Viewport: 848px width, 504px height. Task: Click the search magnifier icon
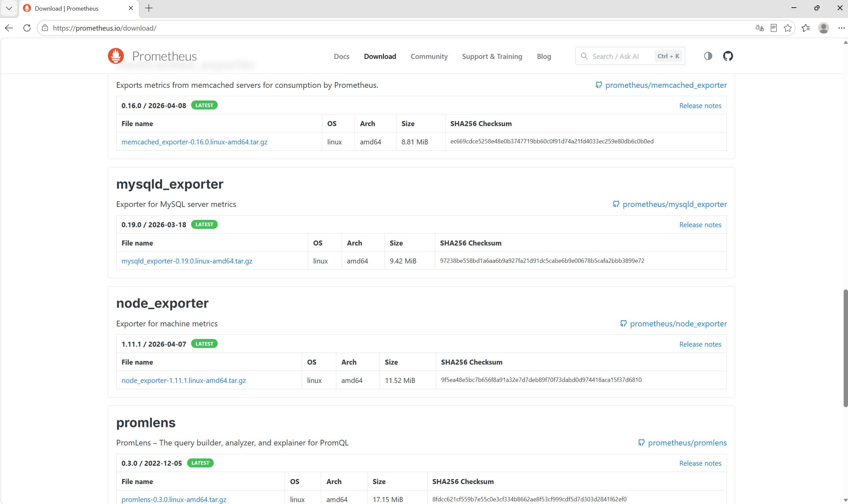[x=584, y=56]
